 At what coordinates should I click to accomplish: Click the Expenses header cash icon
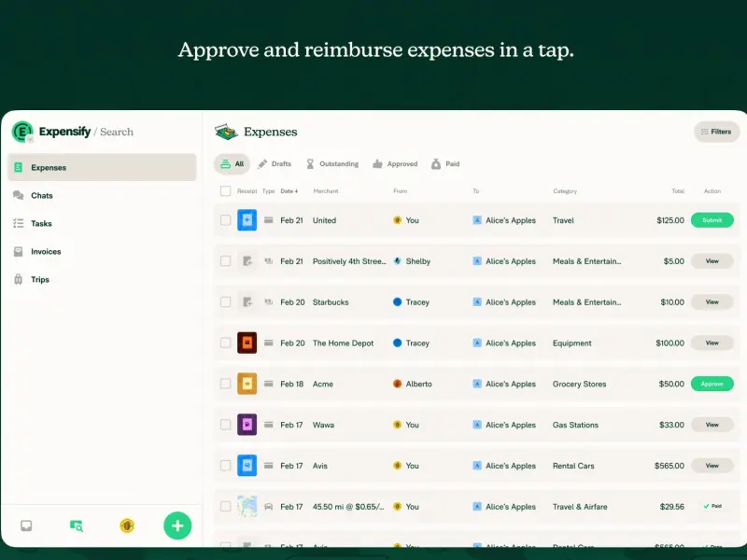pos(227,132)
